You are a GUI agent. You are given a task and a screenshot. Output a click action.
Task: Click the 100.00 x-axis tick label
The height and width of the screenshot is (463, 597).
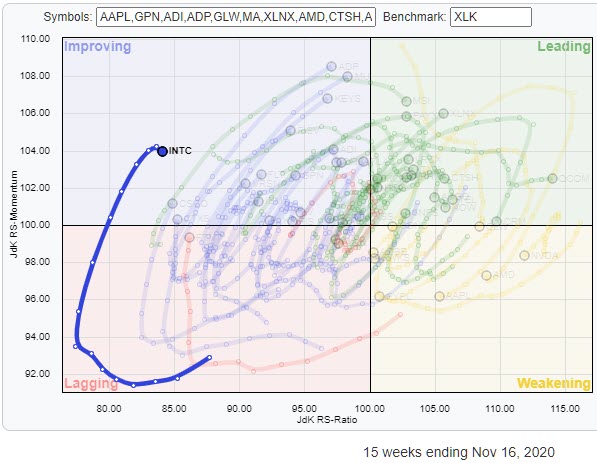(x=370, y=409)
